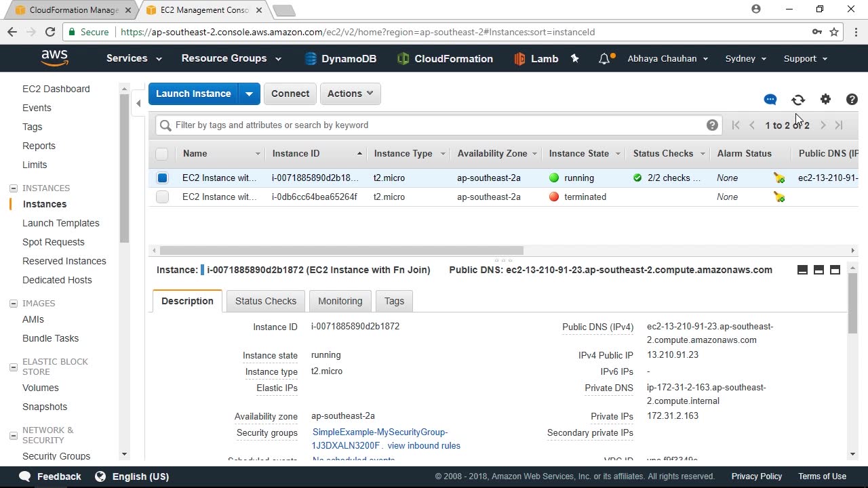Open the notifications bell
Screen dimensions: 868x488
click(604, 59)
